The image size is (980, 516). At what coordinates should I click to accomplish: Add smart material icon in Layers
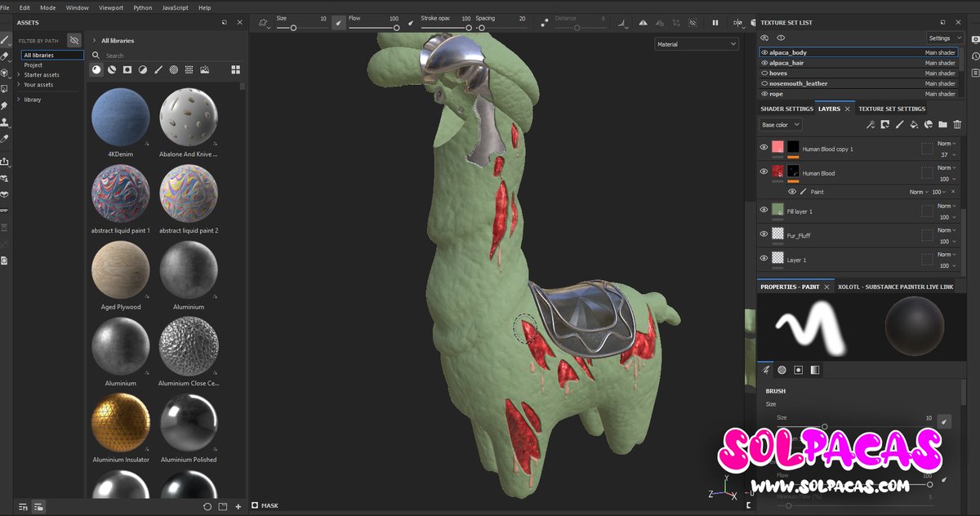pyautogui.click(x=929, y=125)
